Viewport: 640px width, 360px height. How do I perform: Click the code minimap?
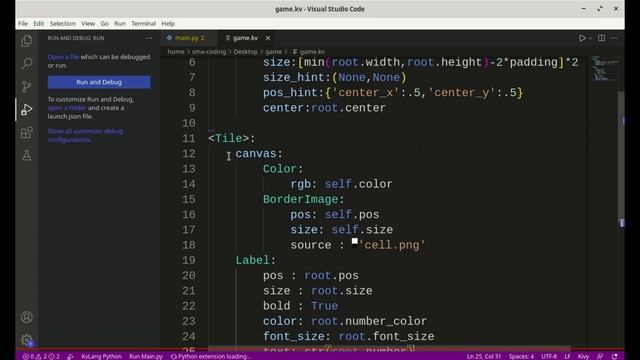click(x=604, y=68)
